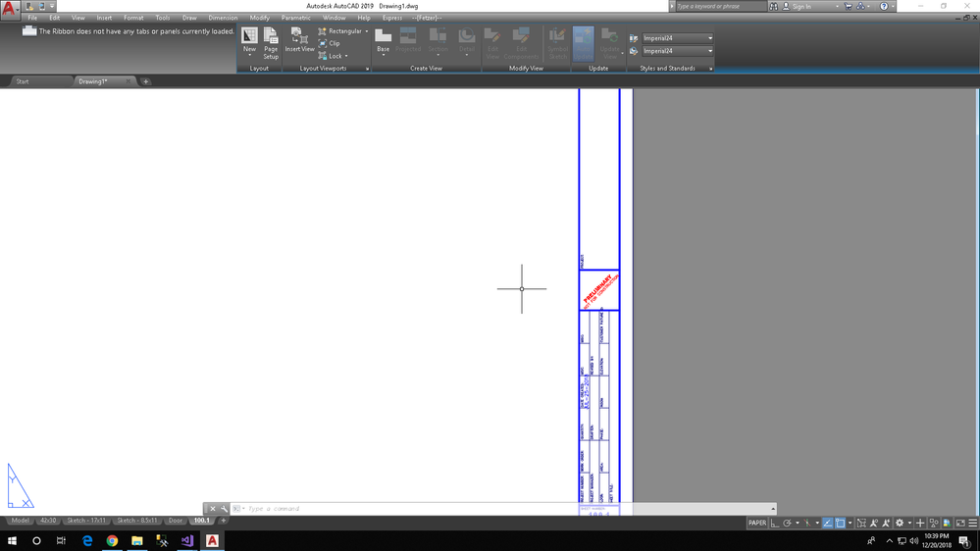Screen dimensions: 980x551
Task: Click the wrench customize icon on command line
Action: [224, 509]
